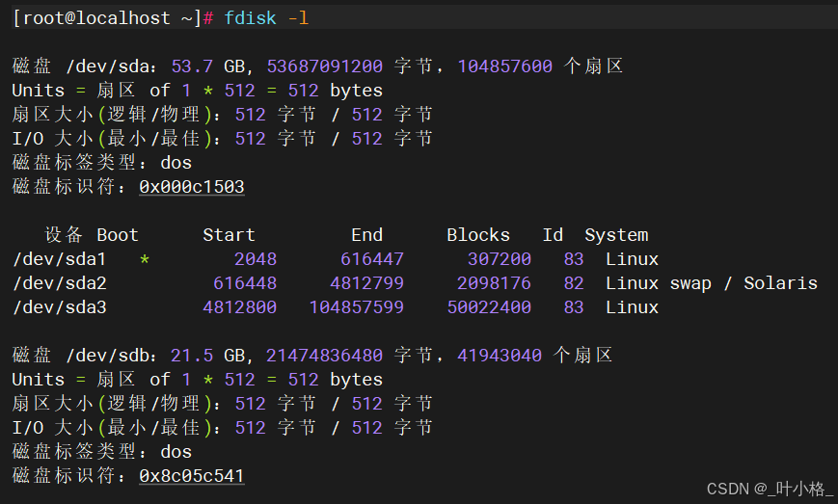Click the '21.5' GB size of /dev/sdb

(x=192, y=355)
